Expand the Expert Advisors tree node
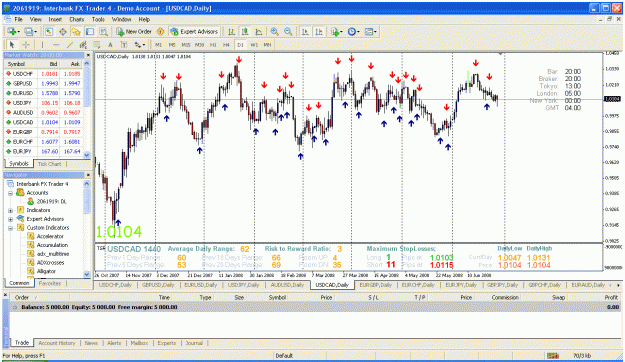The height and width of the screenshot is (362, 625). (11, 219)
